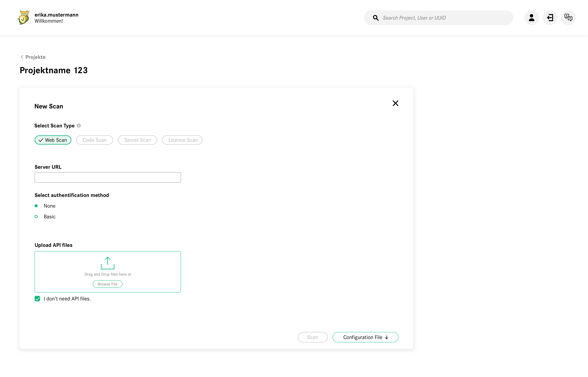Viewport: 588px width, 377px height.
Task: Uncheck 'I don't need API files'
Action: tap(37, 299)
